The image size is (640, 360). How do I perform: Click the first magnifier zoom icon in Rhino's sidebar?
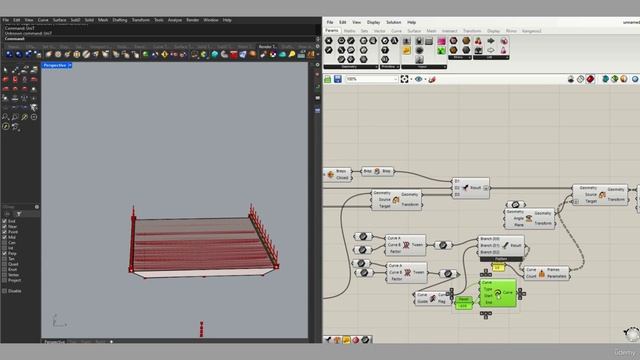[x=5, y=117]
